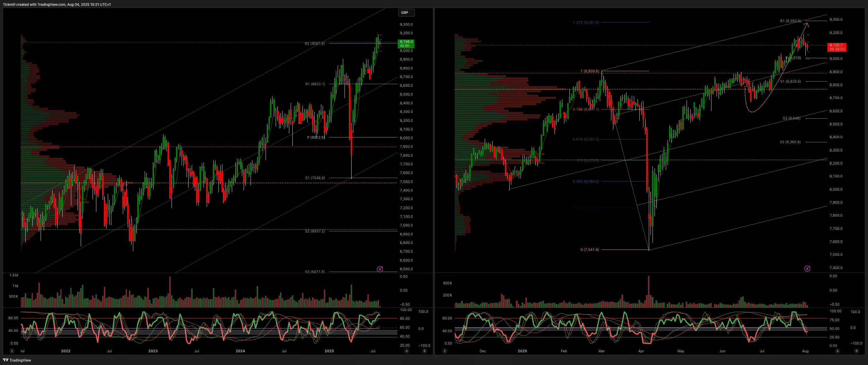
Task: Click the B scale icon on right chart
Action: (x=856, y=351)
